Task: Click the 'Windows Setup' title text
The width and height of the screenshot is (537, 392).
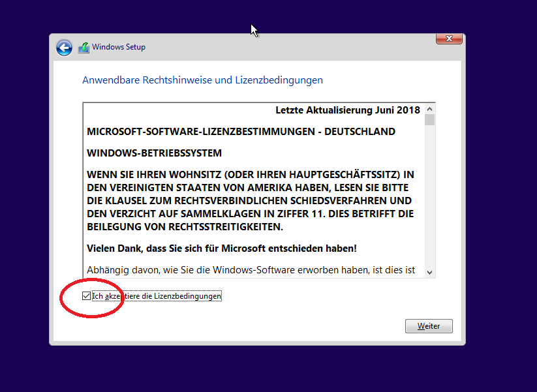Action: pyautogui.click(x=119, y=47)
